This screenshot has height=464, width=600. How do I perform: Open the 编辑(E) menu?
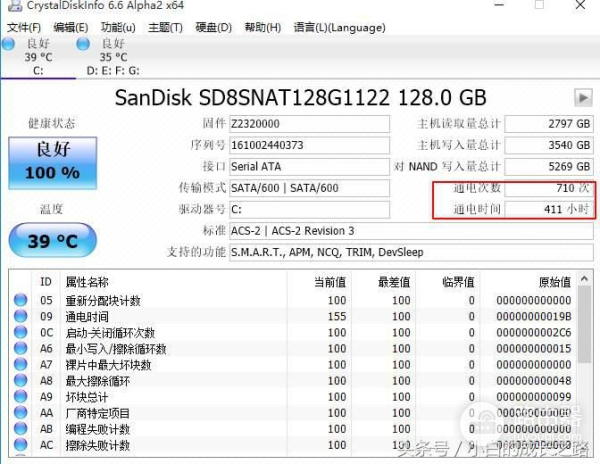70,27
